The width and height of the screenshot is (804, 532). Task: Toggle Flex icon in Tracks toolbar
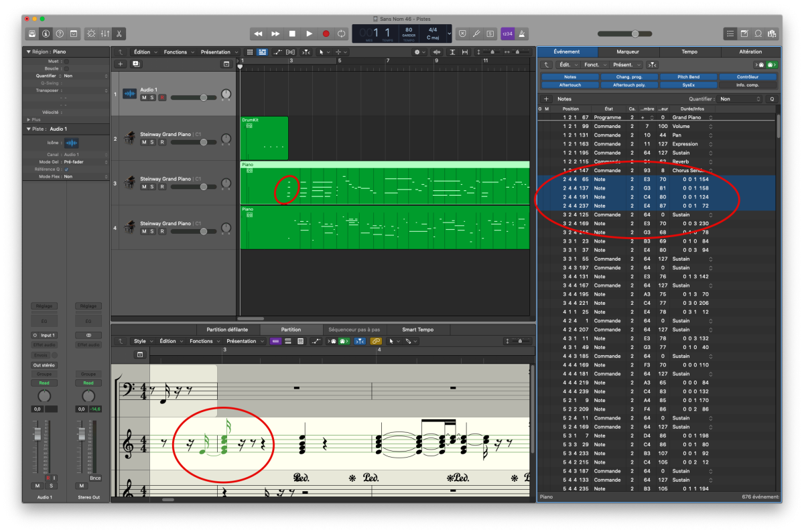[x=290, y=52]
